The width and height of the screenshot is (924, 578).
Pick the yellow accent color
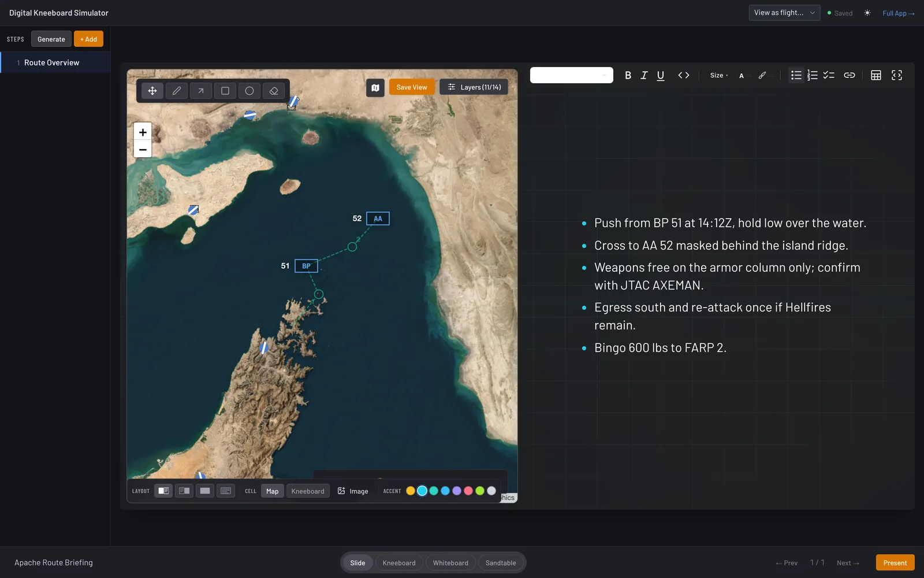411,491
